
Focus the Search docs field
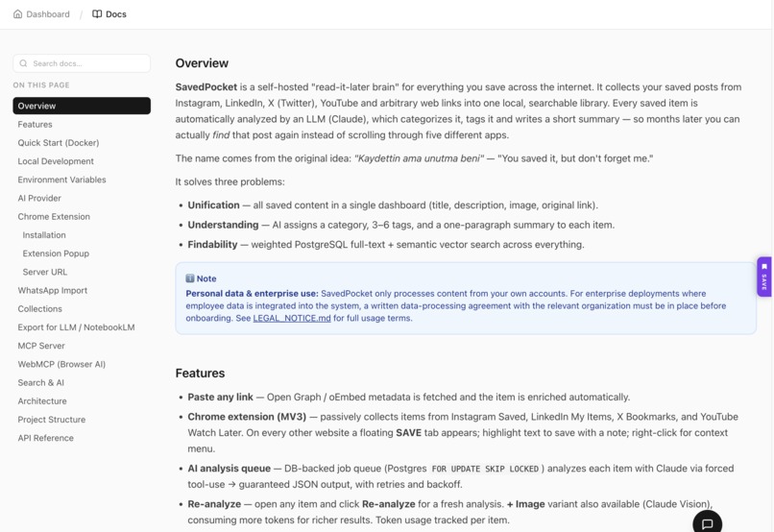coord(82,63)
